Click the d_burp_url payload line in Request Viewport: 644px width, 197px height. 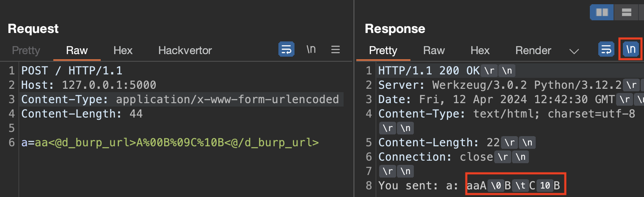(x=170, y=143)
